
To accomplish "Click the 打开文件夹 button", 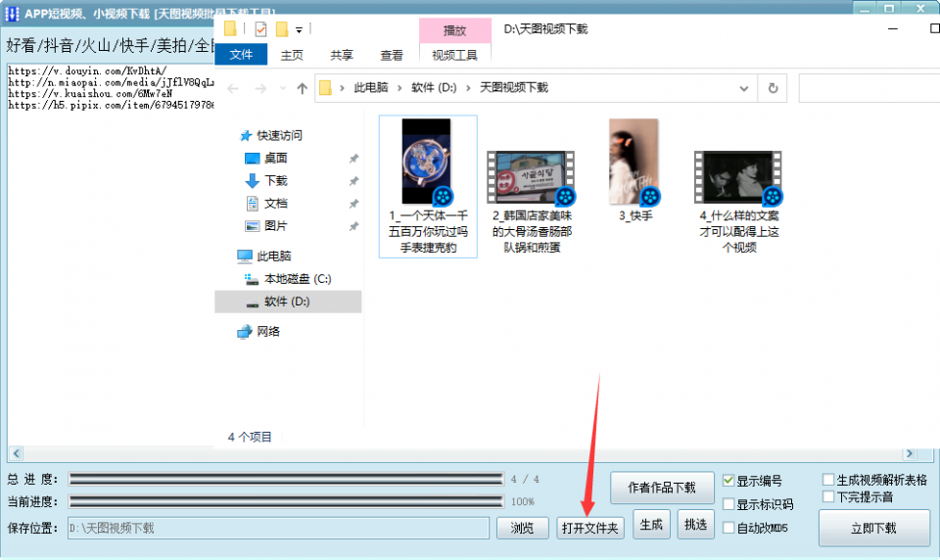I will coord(589,529).
